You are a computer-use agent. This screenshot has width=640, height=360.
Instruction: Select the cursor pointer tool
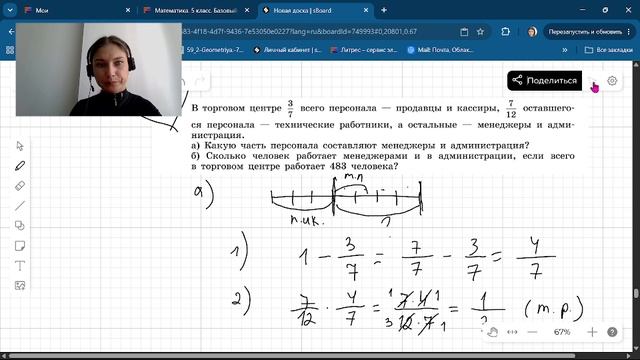coord(20,146)
